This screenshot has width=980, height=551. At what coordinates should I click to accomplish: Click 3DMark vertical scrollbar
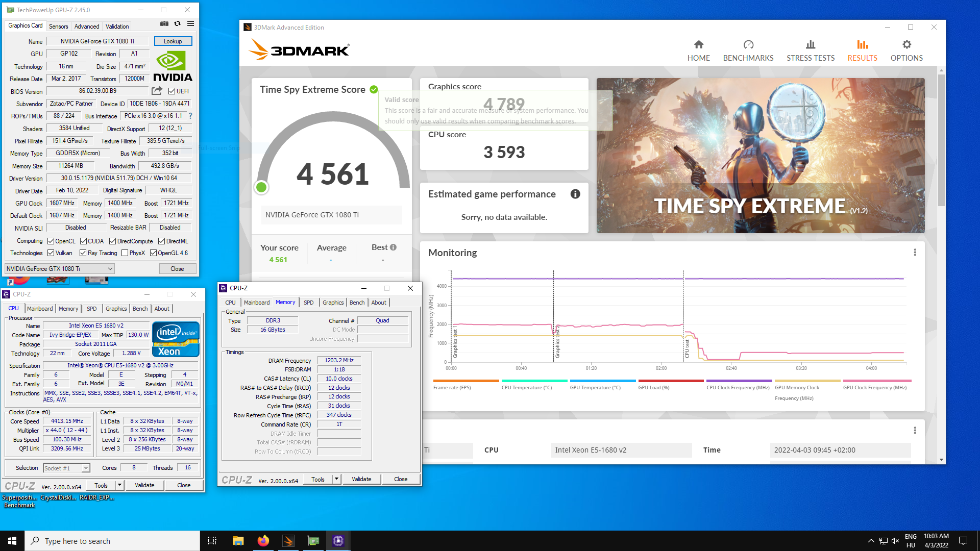(941, 140)
